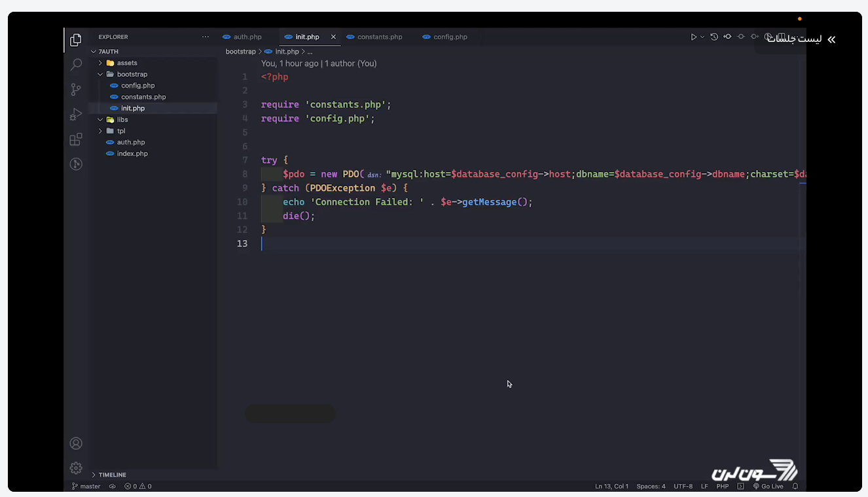Open previous revision changes icon

coord(727,37)
